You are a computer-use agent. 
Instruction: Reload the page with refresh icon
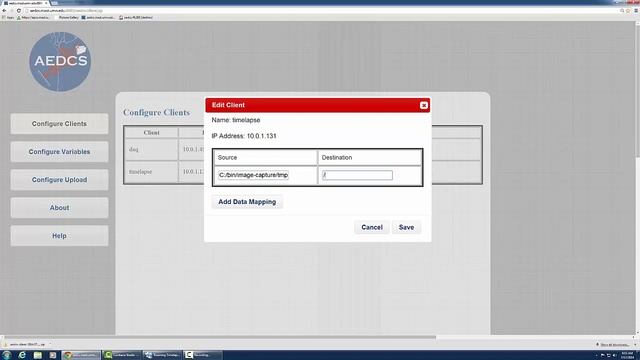coord(18,11)
